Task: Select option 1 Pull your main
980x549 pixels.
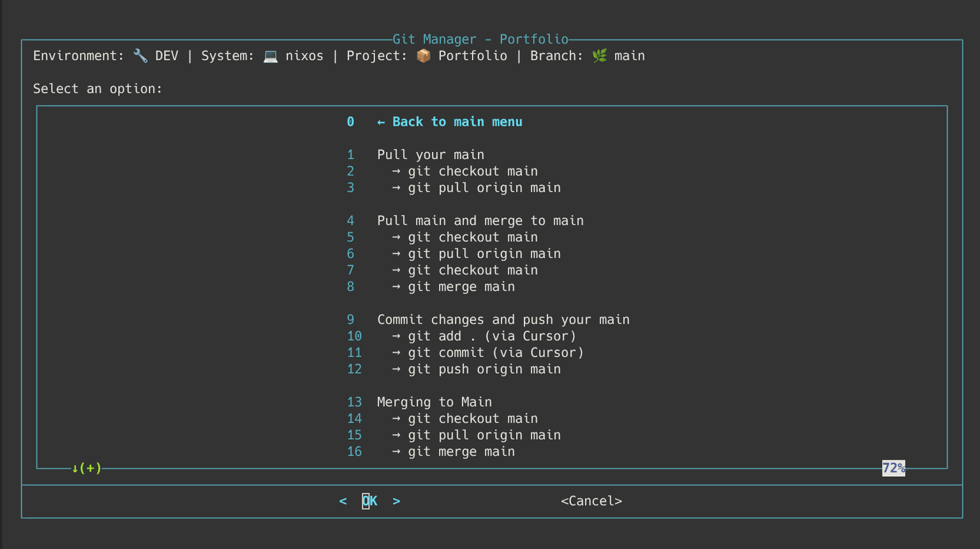Action: (430, 155)
